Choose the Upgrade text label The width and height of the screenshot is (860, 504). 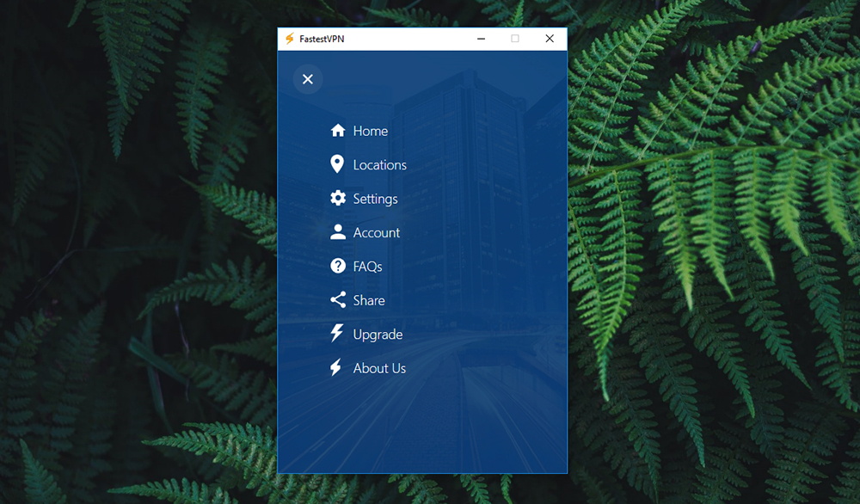378,335
